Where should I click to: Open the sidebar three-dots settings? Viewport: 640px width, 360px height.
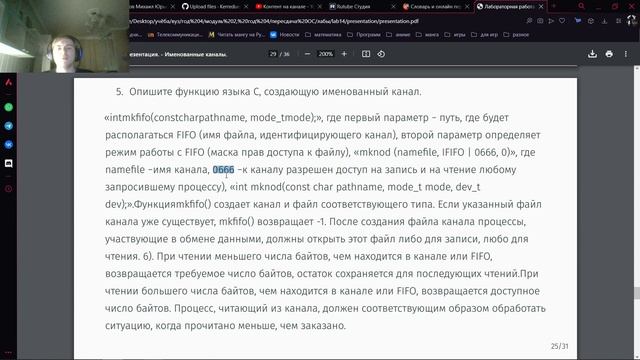tap(9, 353)
